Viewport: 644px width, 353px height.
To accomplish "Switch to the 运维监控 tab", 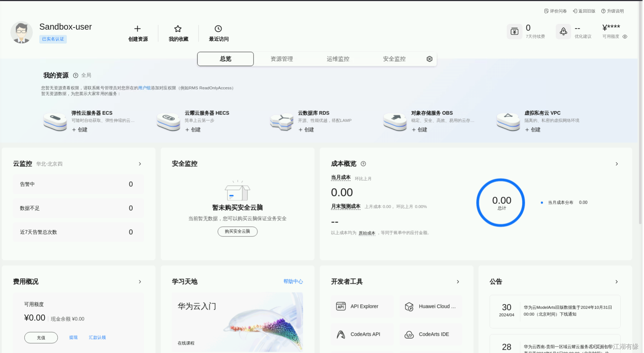I will tap(338, 59).
